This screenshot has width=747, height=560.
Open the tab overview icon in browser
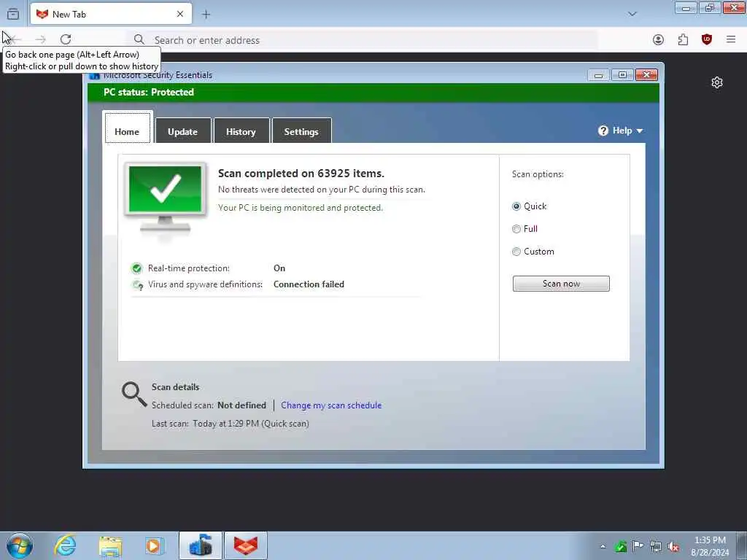point(13,15)
